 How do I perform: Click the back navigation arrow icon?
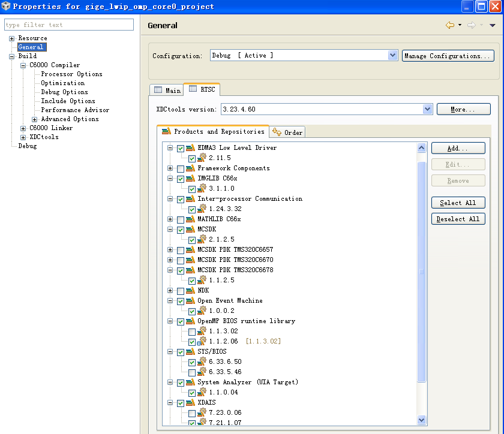coord(449,25)
